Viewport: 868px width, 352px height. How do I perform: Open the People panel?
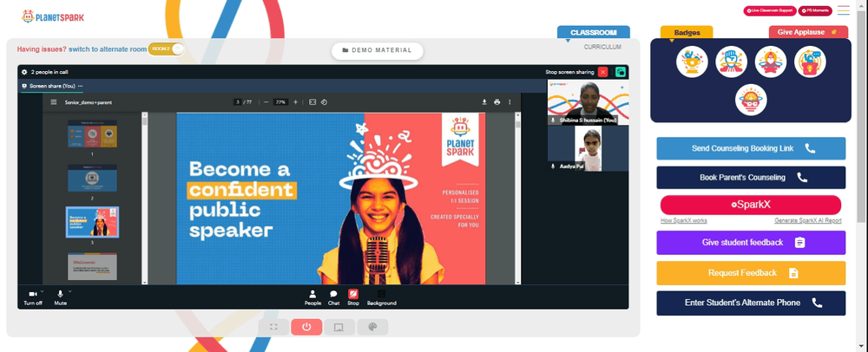pyautogui.click(x=312, y=298)
